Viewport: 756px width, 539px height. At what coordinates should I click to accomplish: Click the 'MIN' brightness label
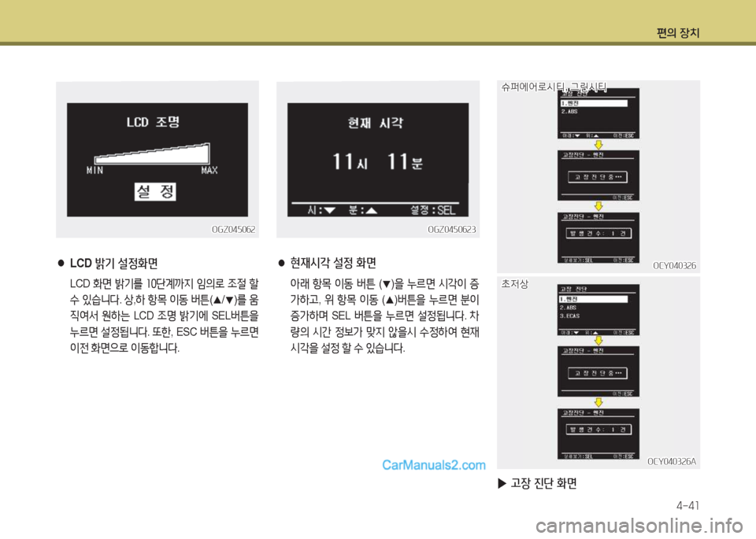click(94, 170)
